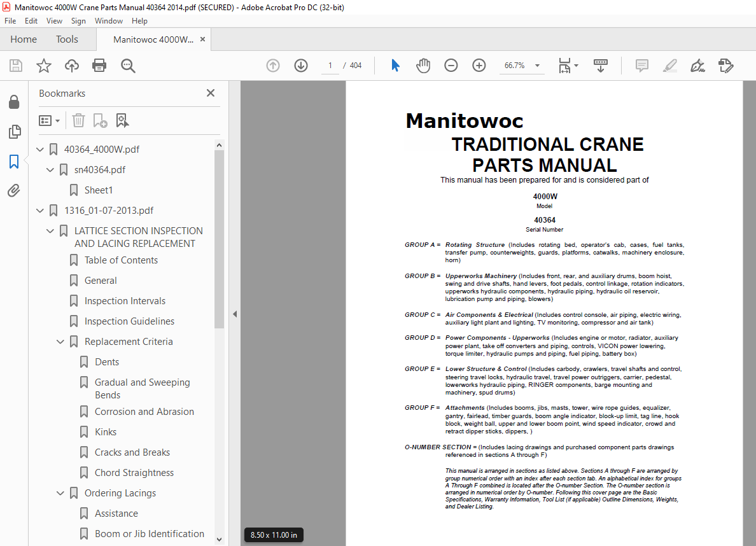Open the Sheet1 bookmark

click(x=99, y=190)
